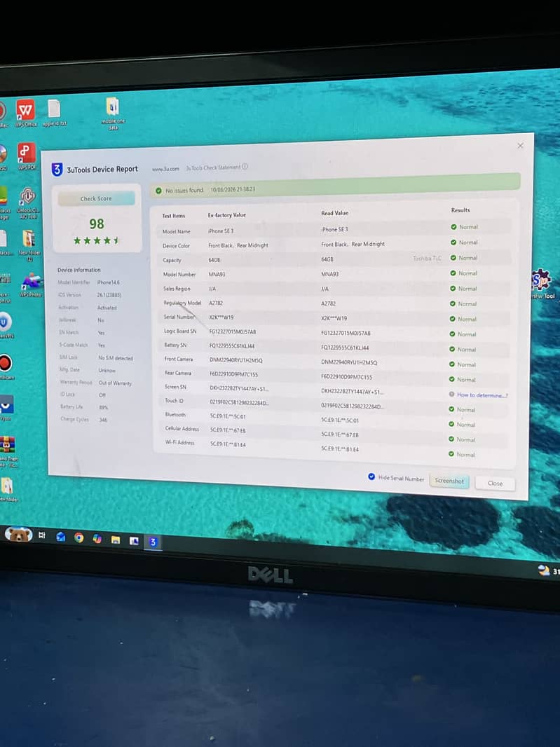Uncheck the Hide Serial Number checkbox
The width and height of the screenshot is (560, 747).
pyautogui.click(x=371, y=477)
